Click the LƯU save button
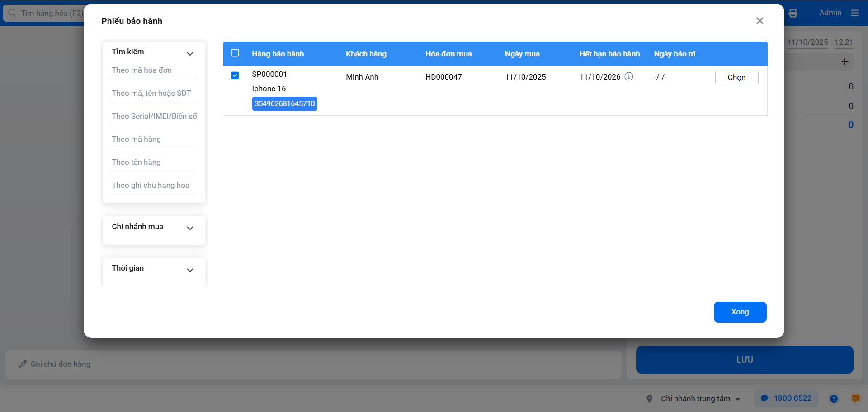Viewport: 868px width, 412px height. pos(745,360)
